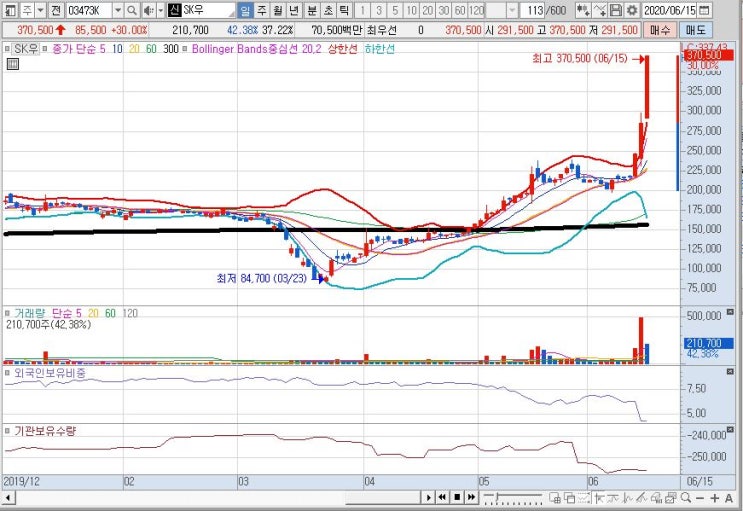Select minute (분) chart period

click(312, 10)
